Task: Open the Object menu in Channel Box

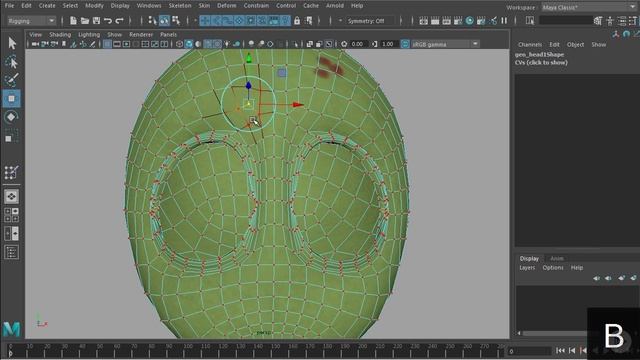Action: 575,44
